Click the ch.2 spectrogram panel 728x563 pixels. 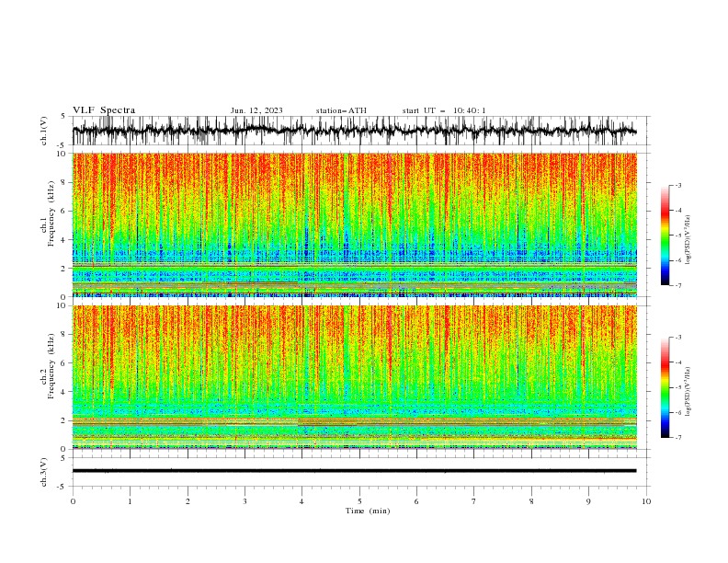pos(354,377)
